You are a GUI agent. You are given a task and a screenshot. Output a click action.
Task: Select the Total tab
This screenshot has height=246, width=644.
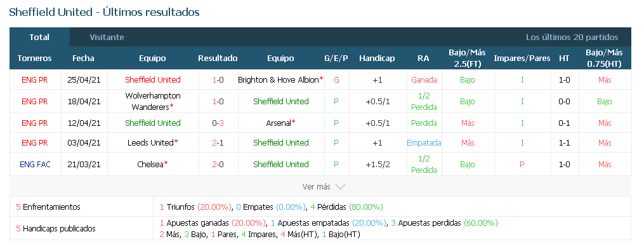pyautogui.click(x=39, y=37)
